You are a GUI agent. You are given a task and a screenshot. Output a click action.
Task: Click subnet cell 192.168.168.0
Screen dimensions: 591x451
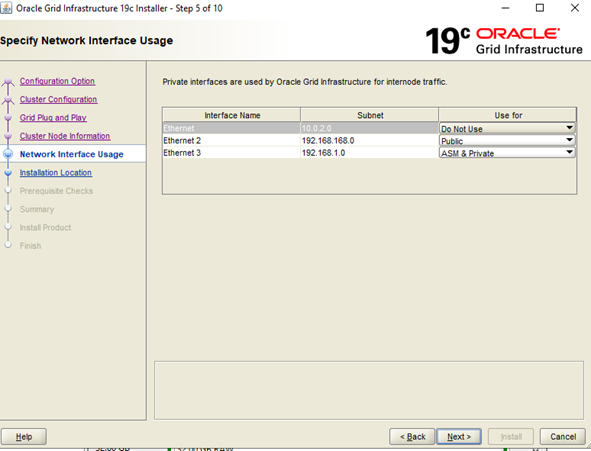tap(369, 141)
